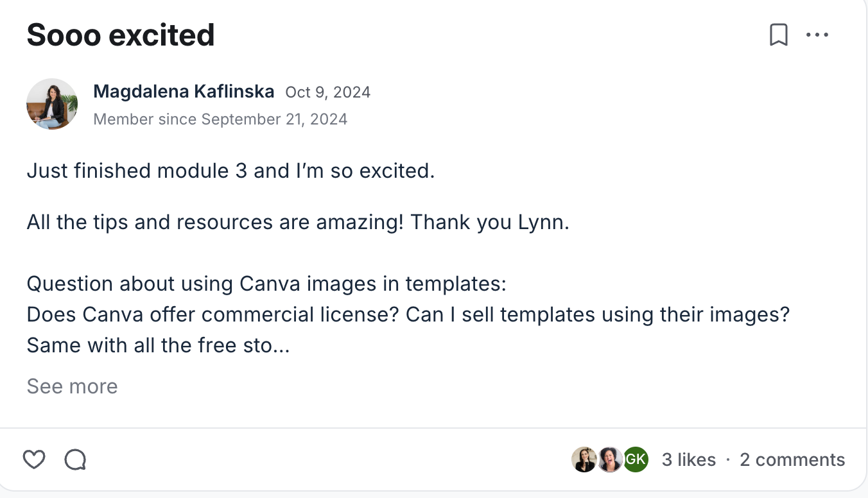Bookmark the "Sooo excited" post
The image size is (868, 498).
pyautogui.click(x=778, y=35)
